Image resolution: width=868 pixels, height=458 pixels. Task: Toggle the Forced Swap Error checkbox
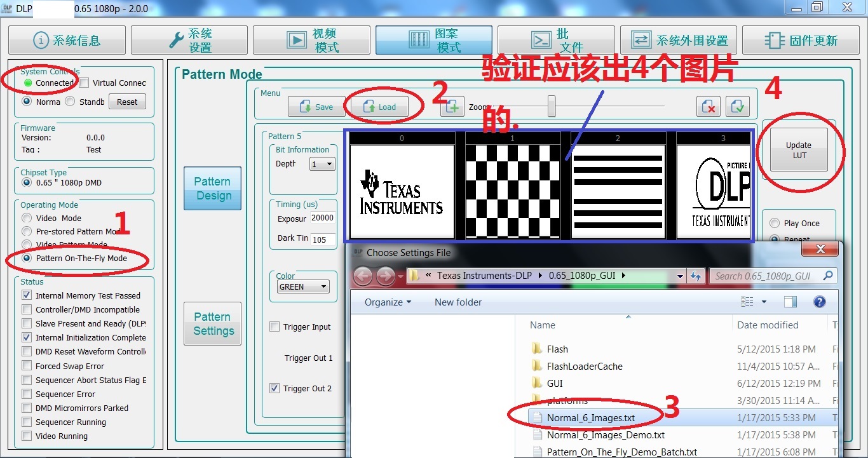(27, 366)
